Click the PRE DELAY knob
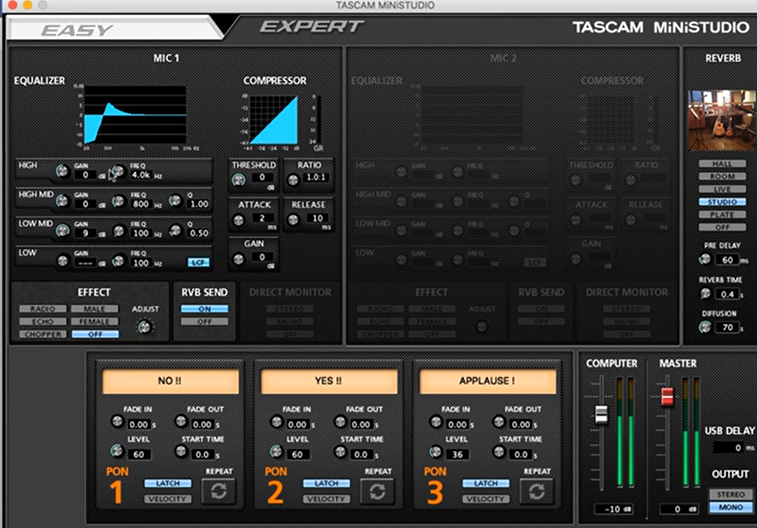Screen dimensions: 757x528 pos(705,259)
